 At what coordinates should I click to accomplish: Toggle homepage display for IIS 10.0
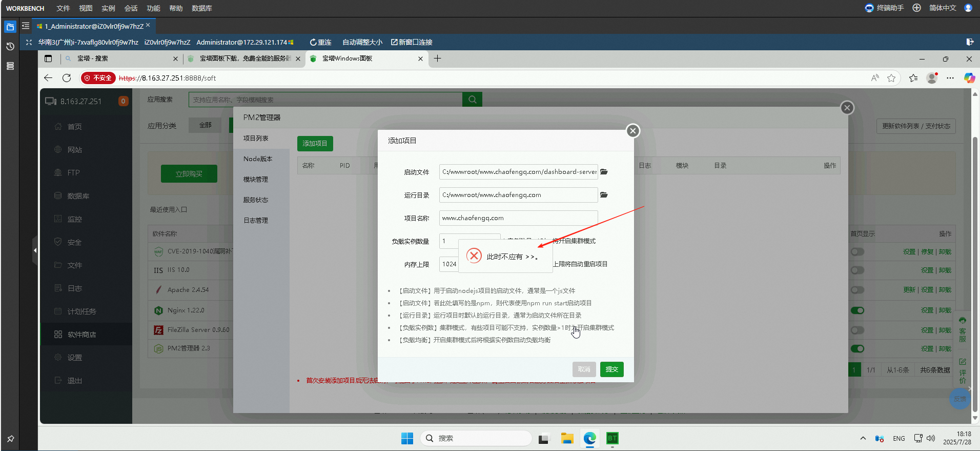coord(857,270)
